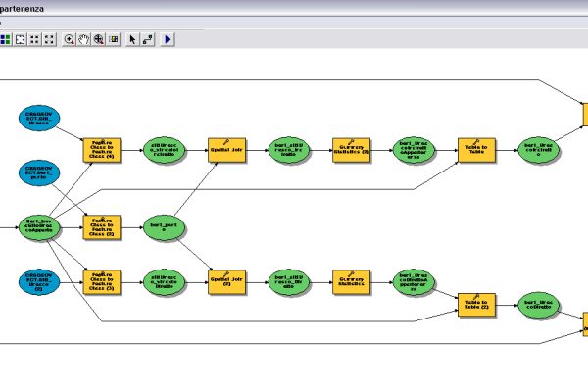Select the topmost blue input data oval

tap(39, 122)
